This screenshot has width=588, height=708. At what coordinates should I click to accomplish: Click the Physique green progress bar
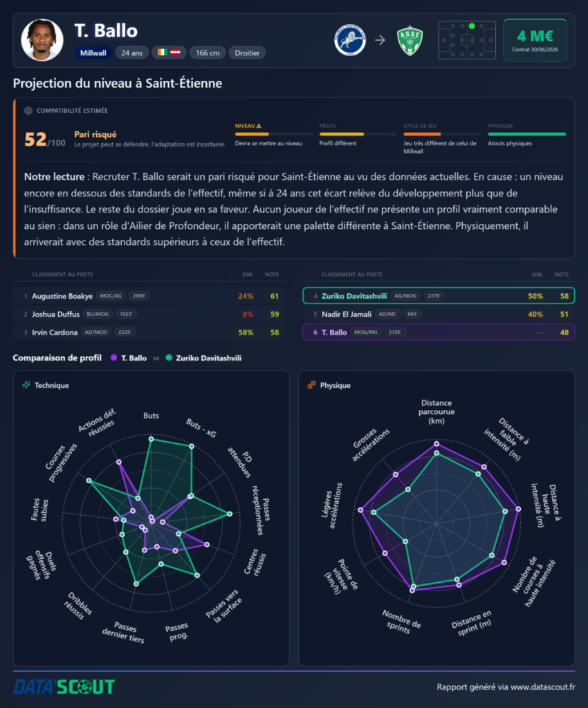point(526,134)
